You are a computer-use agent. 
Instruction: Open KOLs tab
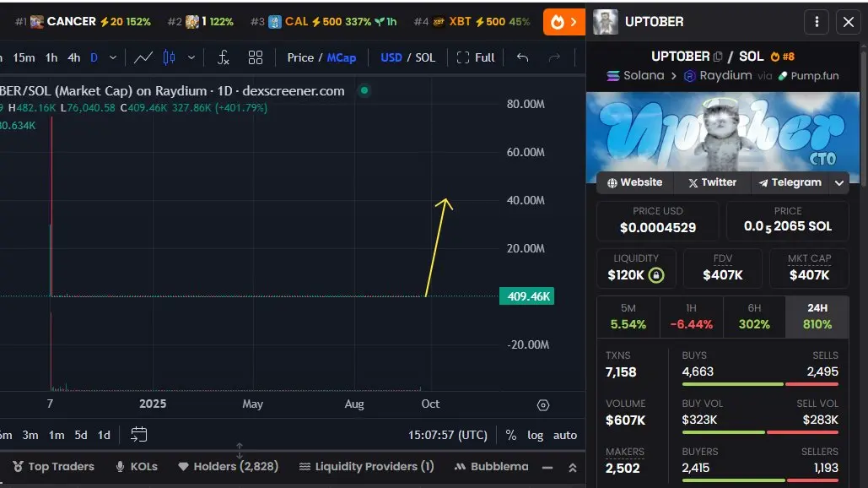coord(137,466)
